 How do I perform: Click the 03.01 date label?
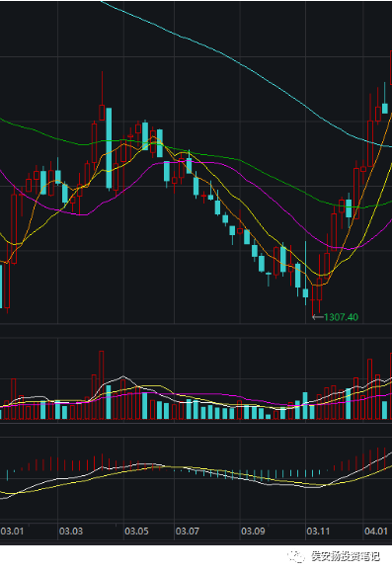(12, 531)
